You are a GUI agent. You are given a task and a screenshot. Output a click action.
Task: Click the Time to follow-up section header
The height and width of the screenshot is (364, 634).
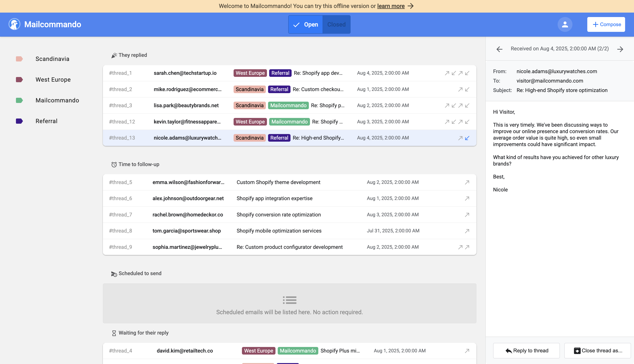point(138,164)
